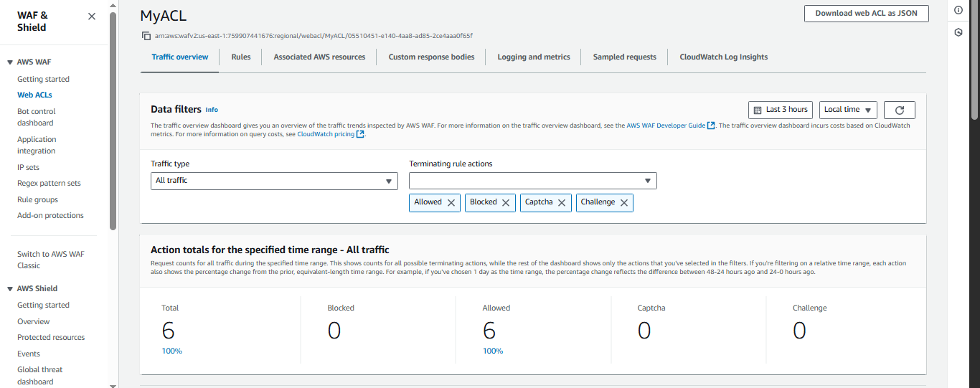The image size is (980, 388).
Task: Open Web ACLs in the sidebar
Action: [x=34, y=95]
